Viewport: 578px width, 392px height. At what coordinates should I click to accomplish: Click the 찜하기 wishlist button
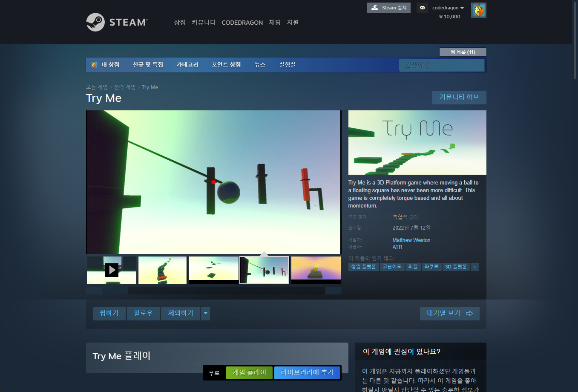pos(109,313)
